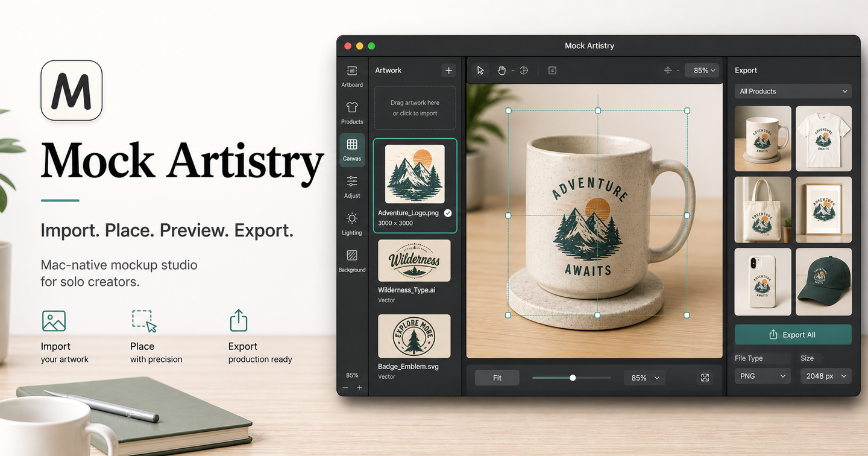Select the green cap export thumbnail
The height and width of the screenshot is (456, 868).
pos(823,282)
